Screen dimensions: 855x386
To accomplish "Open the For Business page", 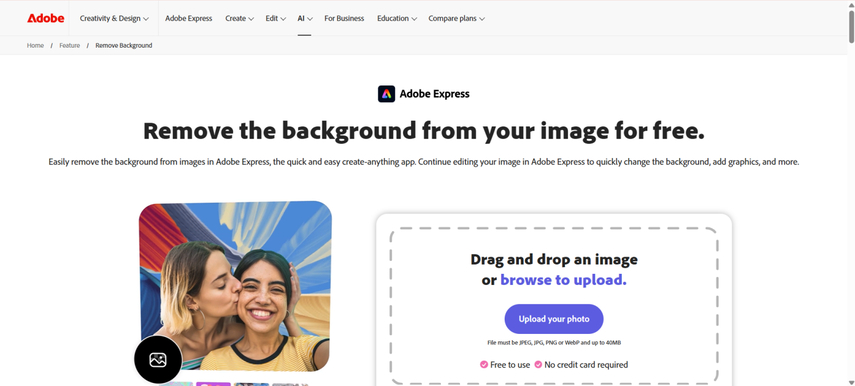I will pyautogui.click(x=344, y=18).
